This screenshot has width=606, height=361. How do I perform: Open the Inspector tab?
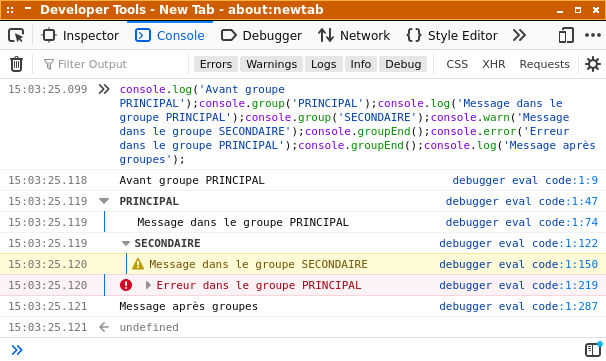point(80,36)
